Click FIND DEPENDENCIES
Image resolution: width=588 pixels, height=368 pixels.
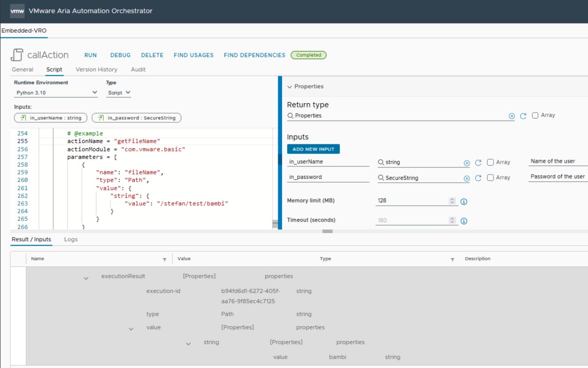[255, 55]
